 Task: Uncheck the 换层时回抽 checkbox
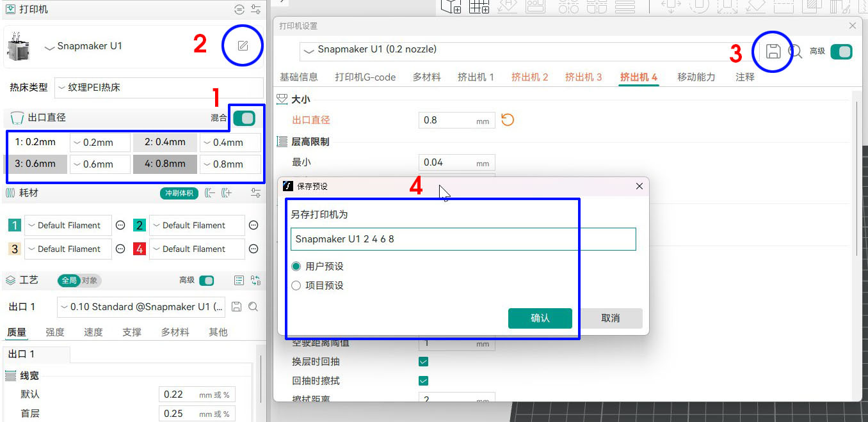pyautogui.click(x=423, y=361)
